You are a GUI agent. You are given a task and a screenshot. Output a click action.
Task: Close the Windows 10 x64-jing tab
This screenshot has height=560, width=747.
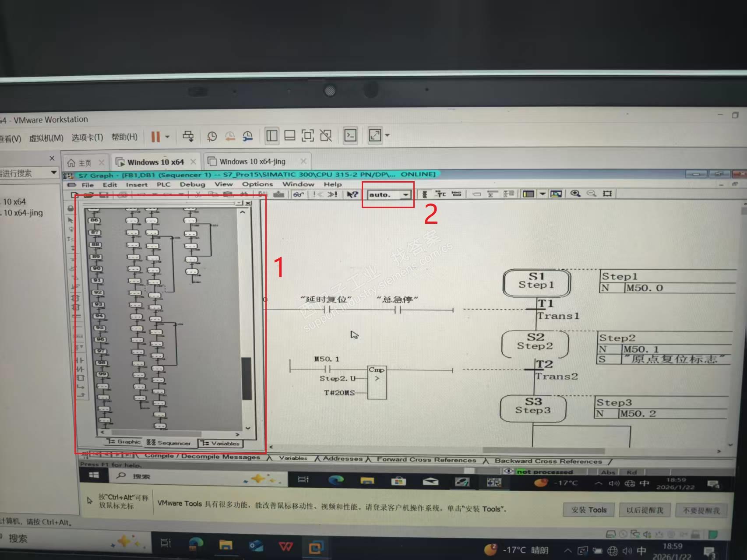click(x=303, y=161)
